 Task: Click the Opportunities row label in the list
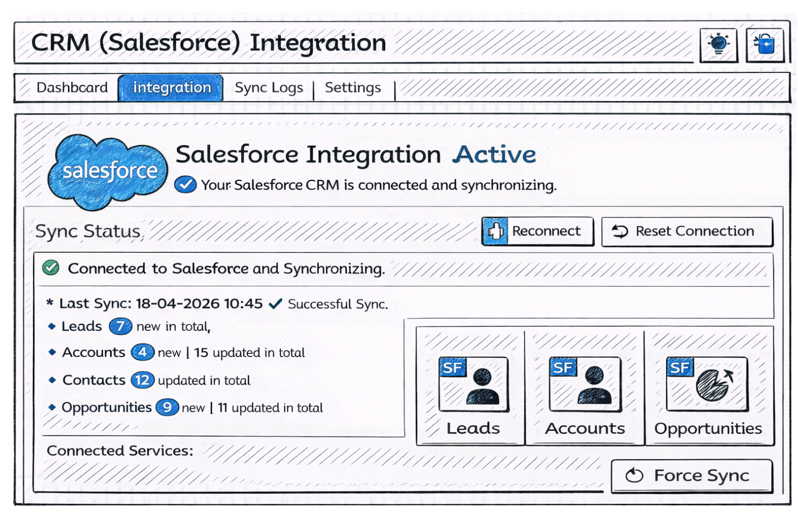pyautogui.click(x=106, y=408)
